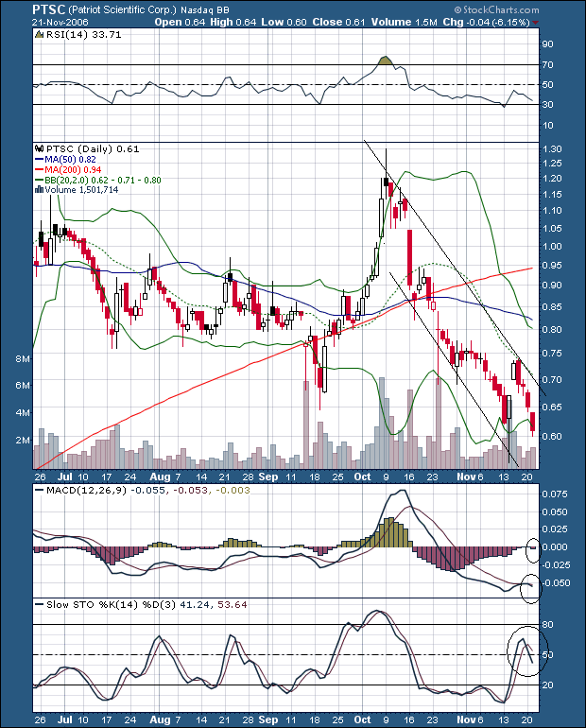Click the red down arrow beside Chg
586x728 pixels.
tap(535, 23)
